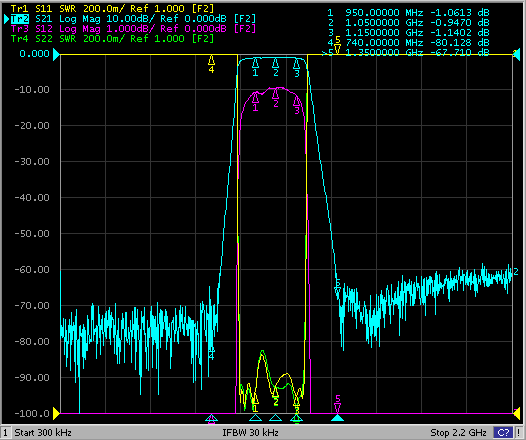Click the IFBW 30 kHz setting
Image resolution: width=526 pixels, height=440 pixels.
[250, 433]
